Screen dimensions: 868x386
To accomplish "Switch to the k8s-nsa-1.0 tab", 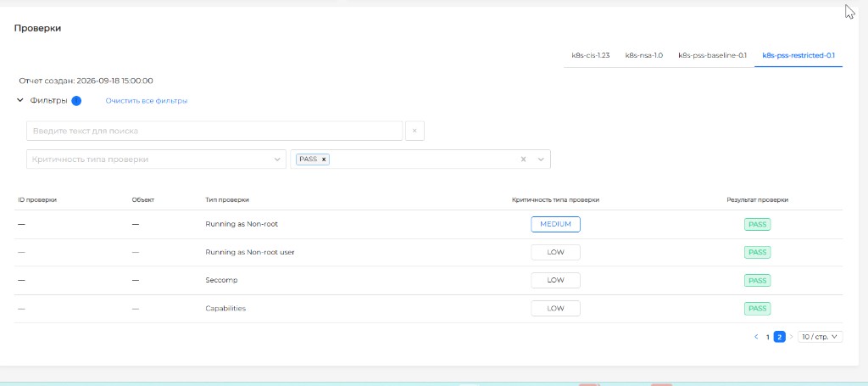I will point(644,55).
